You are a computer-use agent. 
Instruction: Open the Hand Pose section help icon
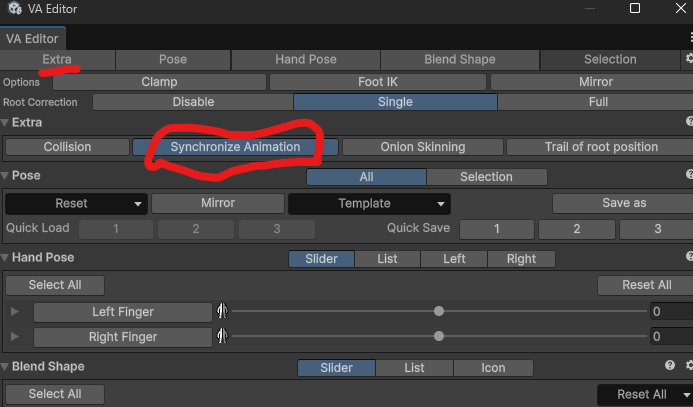(x=689, y=257)
